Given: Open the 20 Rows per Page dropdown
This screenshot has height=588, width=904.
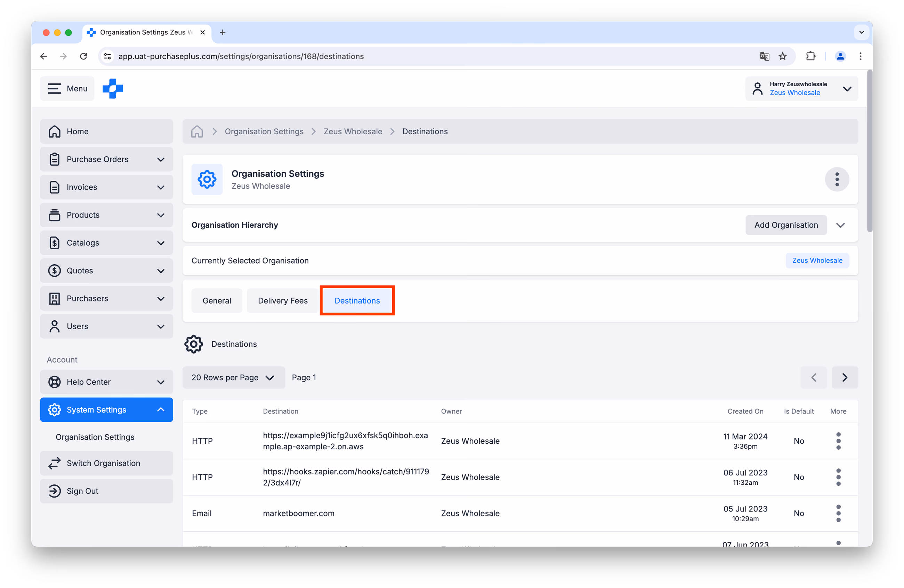Looking at the screenshot, I should [234, 378].
